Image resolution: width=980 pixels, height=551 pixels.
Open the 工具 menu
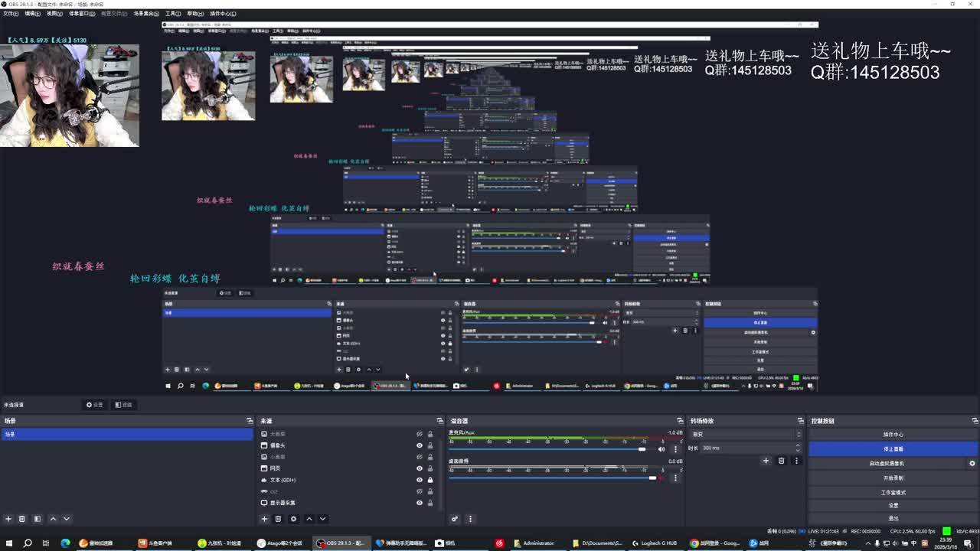[173, 14]
